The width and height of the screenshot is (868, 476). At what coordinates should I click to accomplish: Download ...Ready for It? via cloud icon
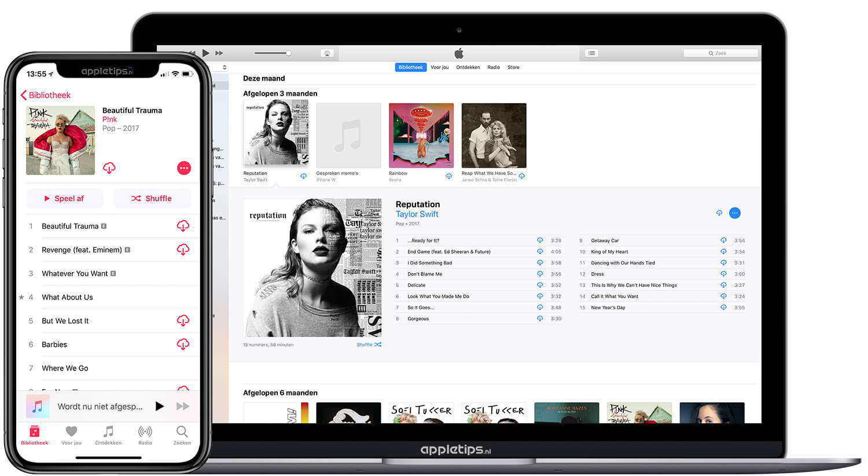tap(540, 240)
